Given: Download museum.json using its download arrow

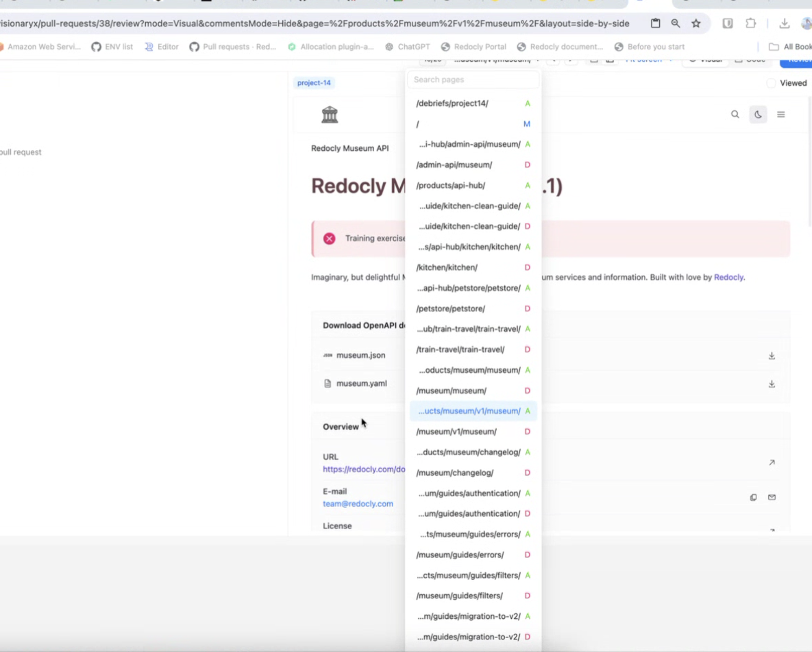Looking at the screenshot, I should tap(771, 355).
